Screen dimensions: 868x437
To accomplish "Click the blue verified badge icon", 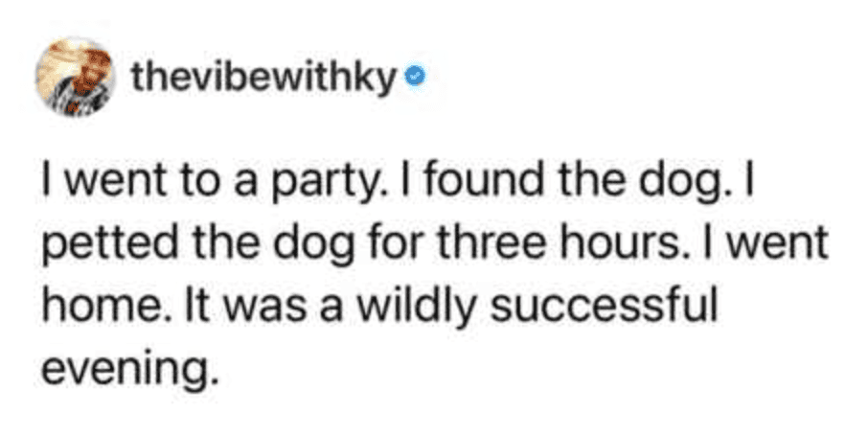I will [411, 78].
